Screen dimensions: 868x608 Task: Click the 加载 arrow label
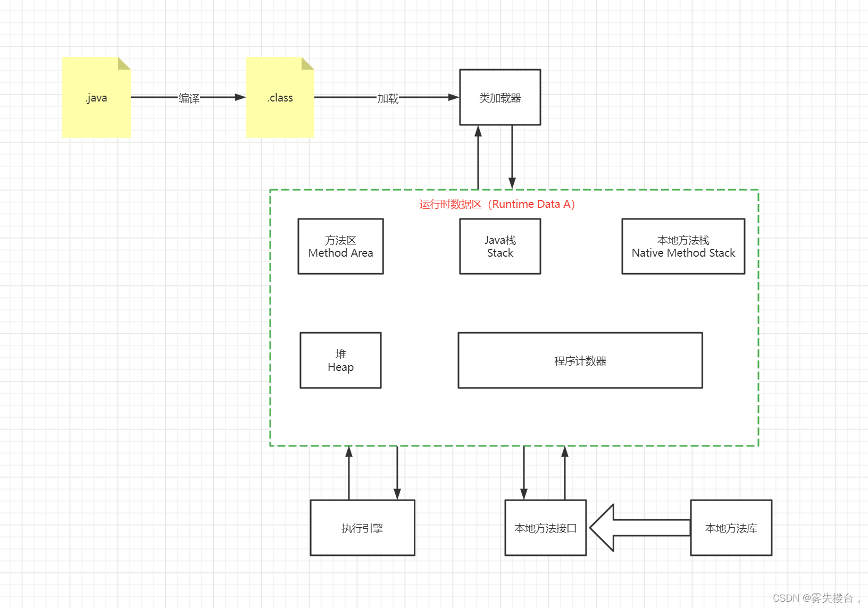[388, 98]
